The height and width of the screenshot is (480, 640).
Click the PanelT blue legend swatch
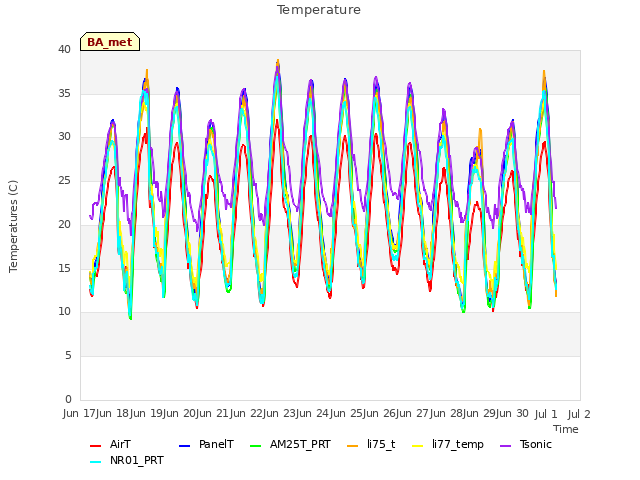[184, 446]
